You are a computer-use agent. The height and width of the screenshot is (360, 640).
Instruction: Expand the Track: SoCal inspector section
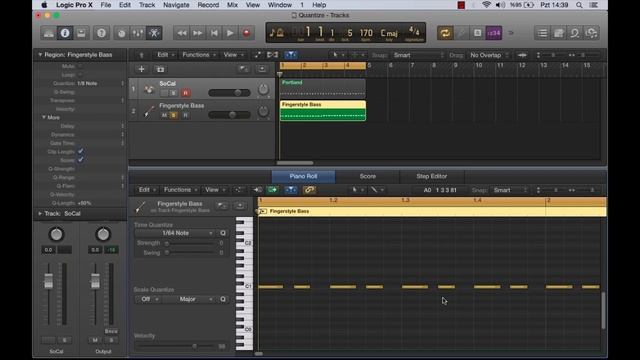coord(40,213)
